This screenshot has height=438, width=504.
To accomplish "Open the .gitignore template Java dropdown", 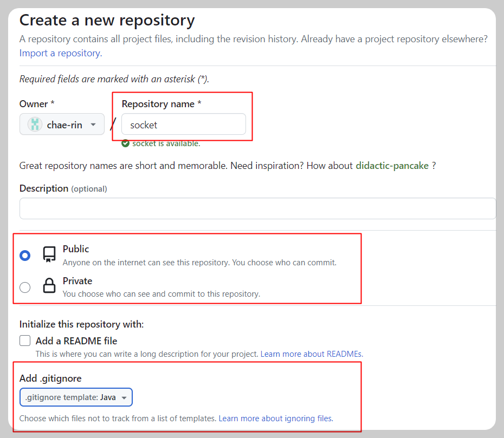I will [x=76, y=397].
